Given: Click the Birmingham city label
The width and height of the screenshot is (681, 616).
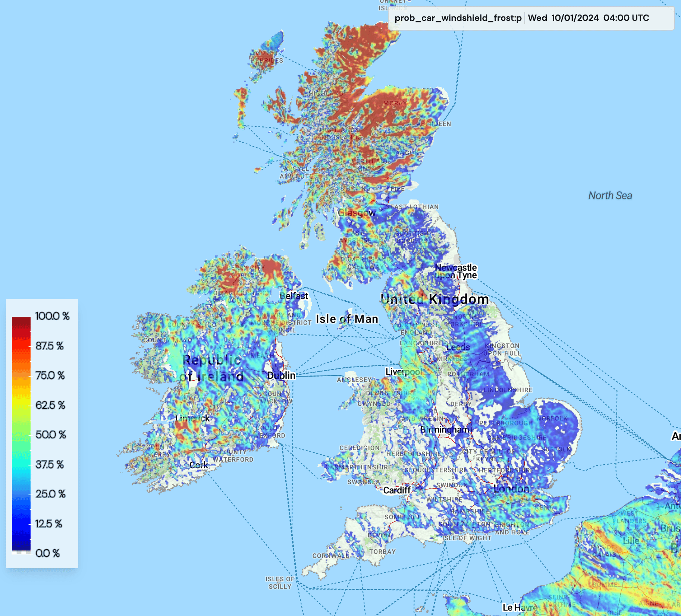Looking at the screenshot, I should click(x=445, y=430).
